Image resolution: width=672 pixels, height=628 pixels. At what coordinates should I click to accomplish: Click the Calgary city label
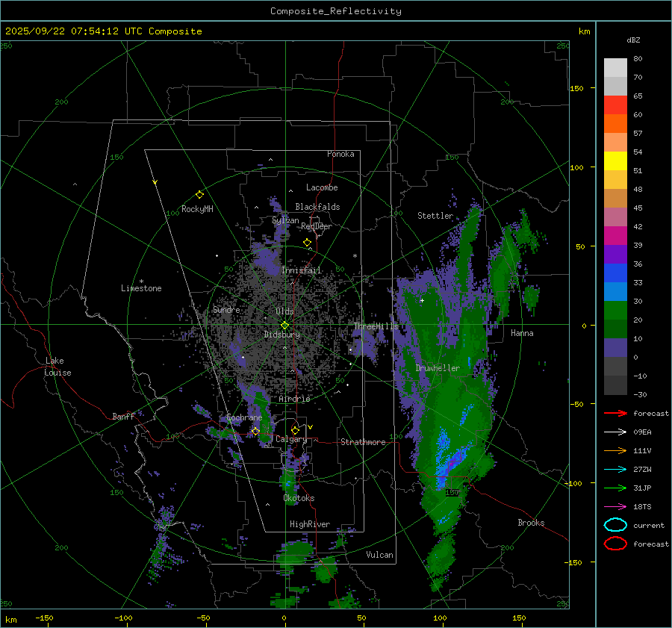point(290,440)
